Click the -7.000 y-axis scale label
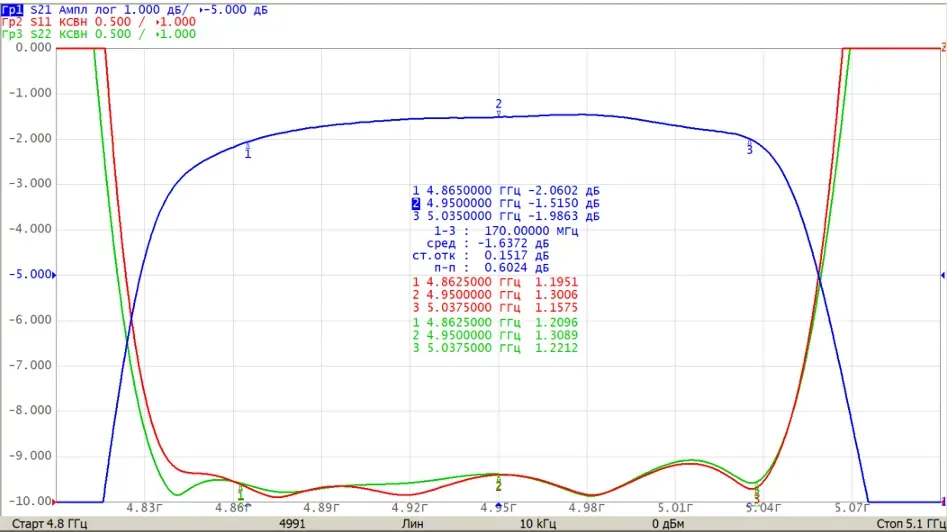 [x=30, y=365]
